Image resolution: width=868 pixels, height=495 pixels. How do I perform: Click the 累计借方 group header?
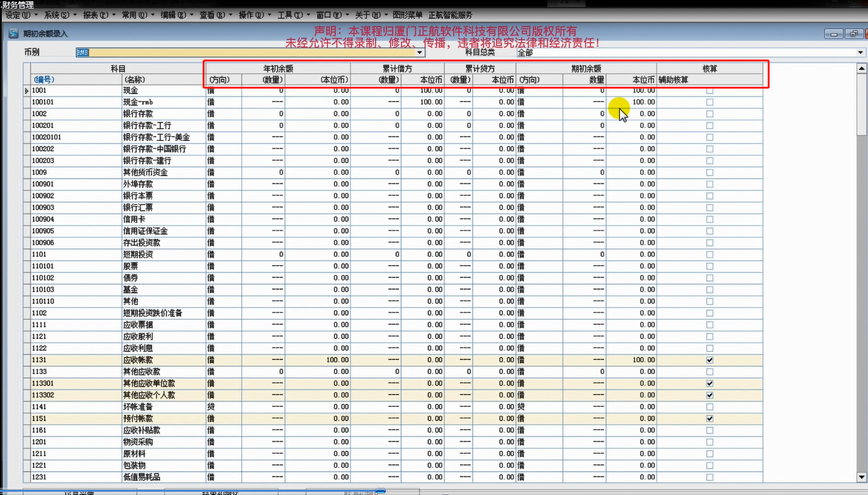[397, 68]
